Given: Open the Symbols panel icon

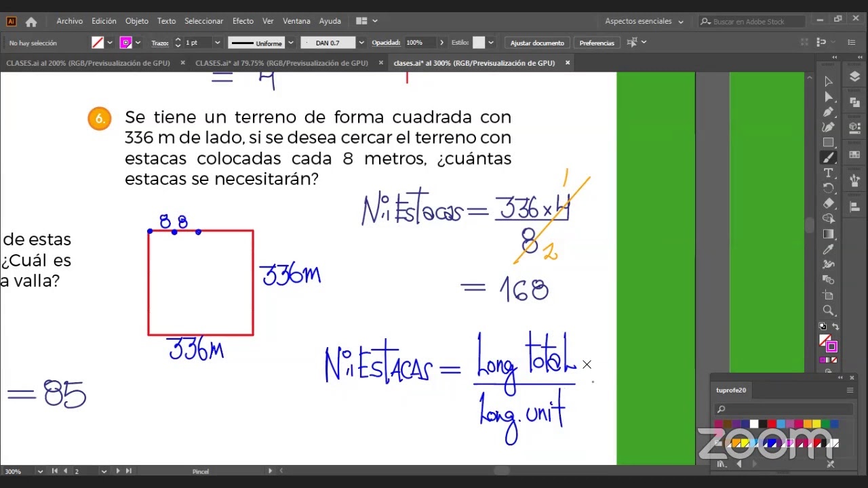Looking at the screenshot, I should 854,180.
